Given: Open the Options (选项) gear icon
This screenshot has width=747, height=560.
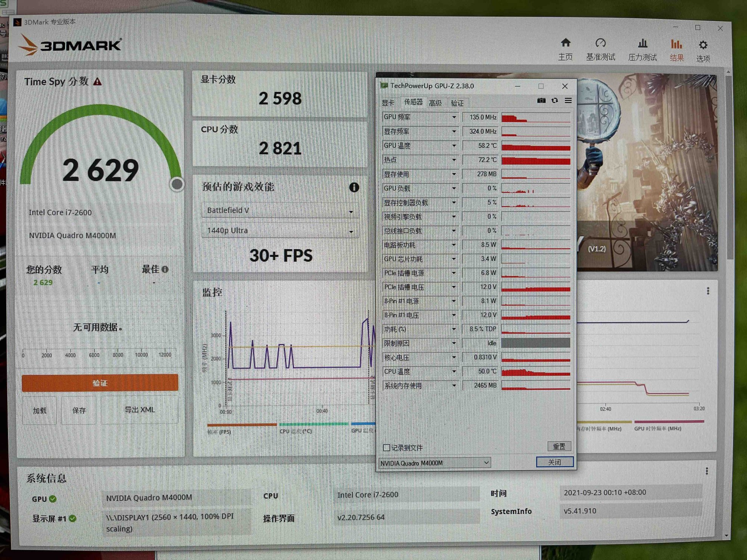Looking at the screenshot, I should [703, 45].
